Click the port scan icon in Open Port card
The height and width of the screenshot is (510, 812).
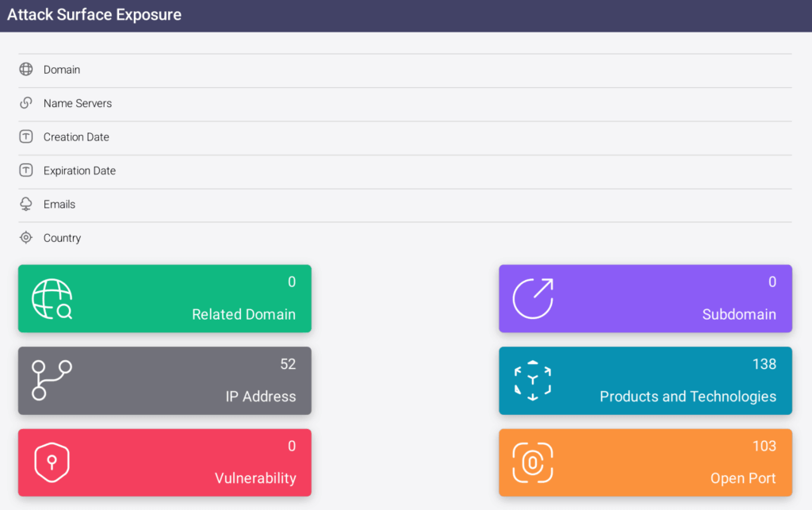(x=533, y=462)
